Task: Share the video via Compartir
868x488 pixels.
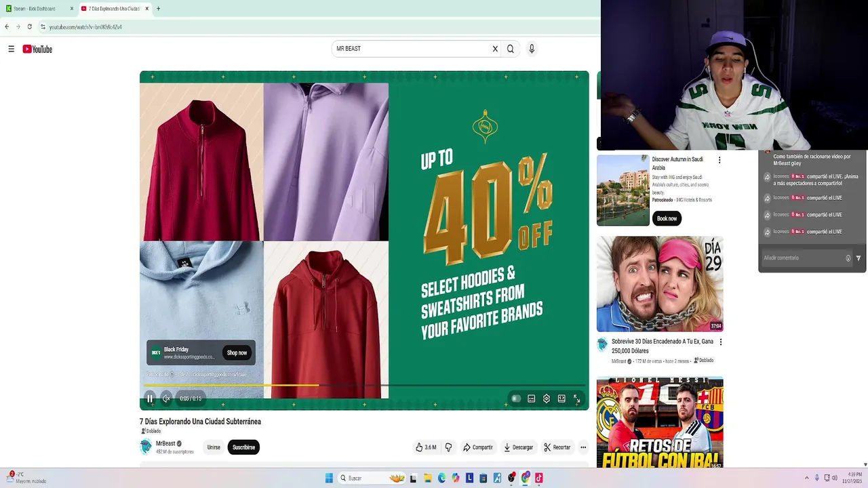Action: 478,447
